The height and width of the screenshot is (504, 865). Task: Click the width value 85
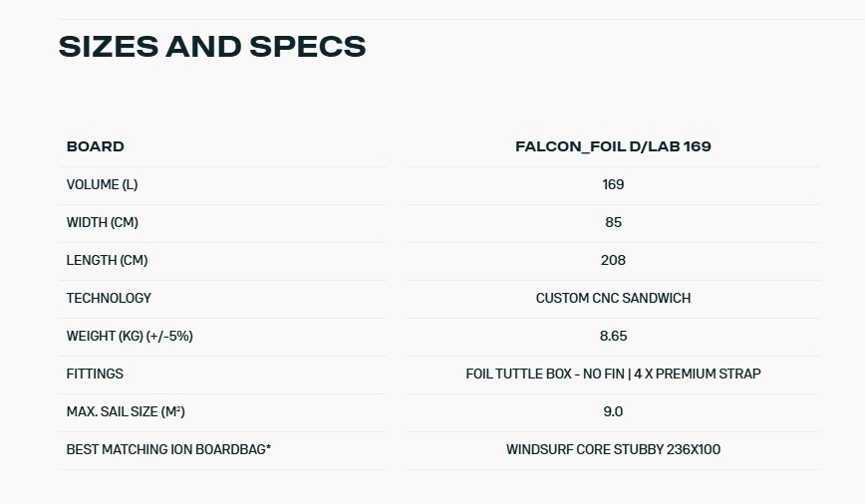[x=613, y=222]
